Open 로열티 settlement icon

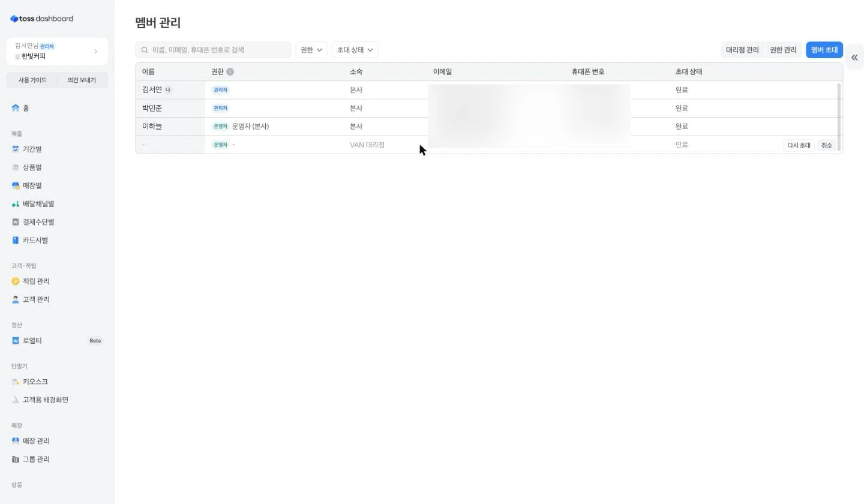tap(16, 341)
